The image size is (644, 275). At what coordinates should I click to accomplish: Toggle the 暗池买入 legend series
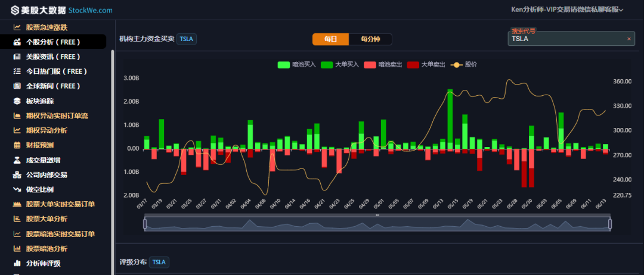[x=296, y=64]
